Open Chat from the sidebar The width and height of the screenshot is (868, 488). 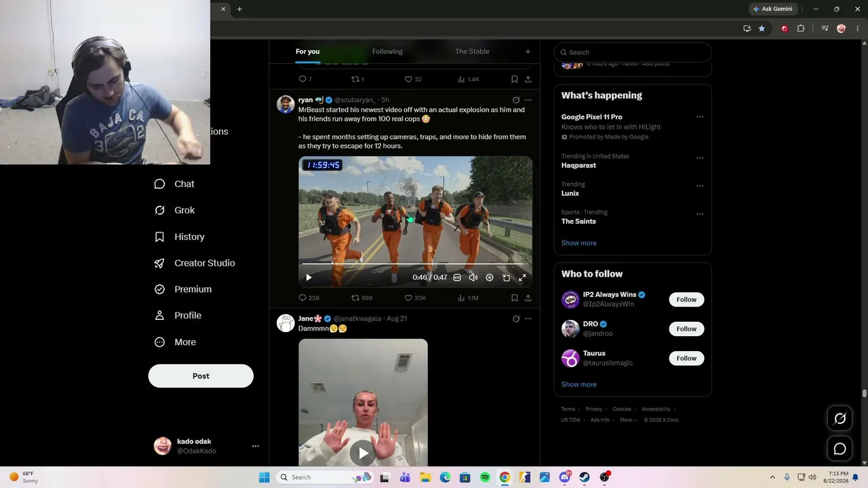tap(174, 184)
